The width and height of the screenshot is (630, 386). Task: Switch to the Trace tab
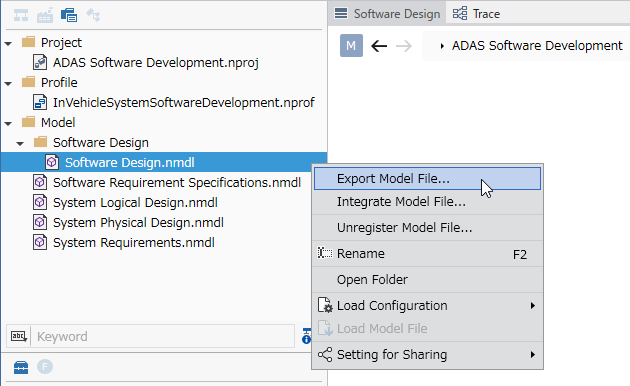coord(476,14)
